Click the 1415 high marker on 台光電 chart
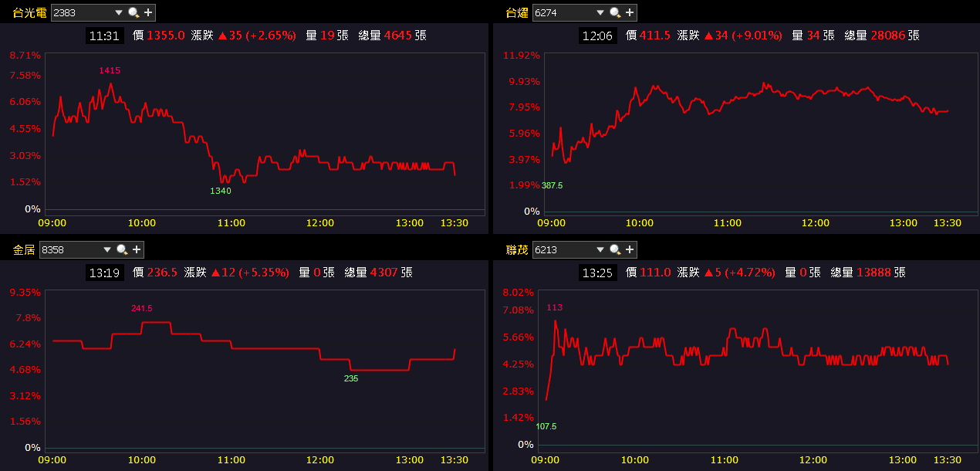The height and width of the screenshot is (471, 980). pyautogui.click(x=110, y=70)
